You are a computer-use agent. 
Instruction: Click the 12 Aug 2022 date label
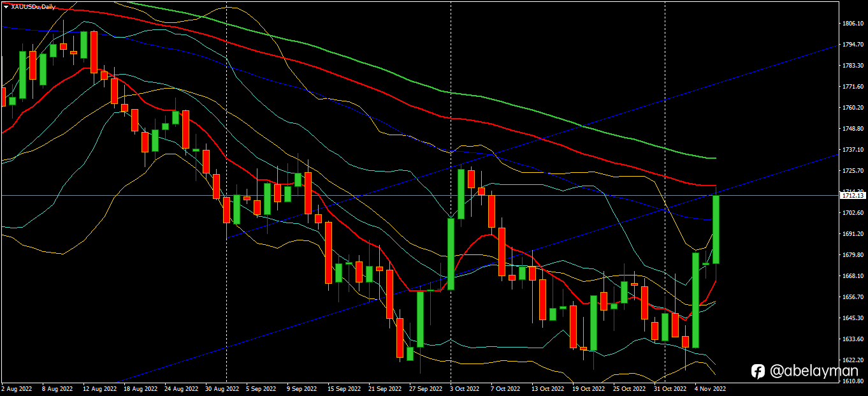(x=99, y=388)
